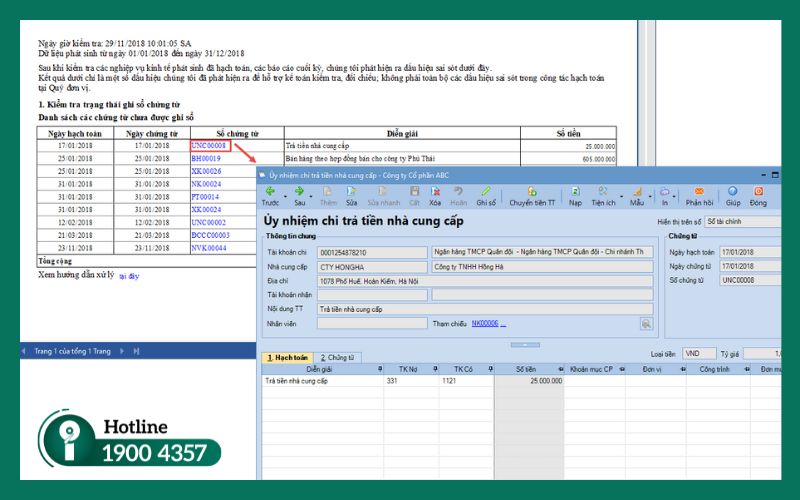800x500 pixels.
Task: Click the Sửa edit icon
Action: (351, 194)
